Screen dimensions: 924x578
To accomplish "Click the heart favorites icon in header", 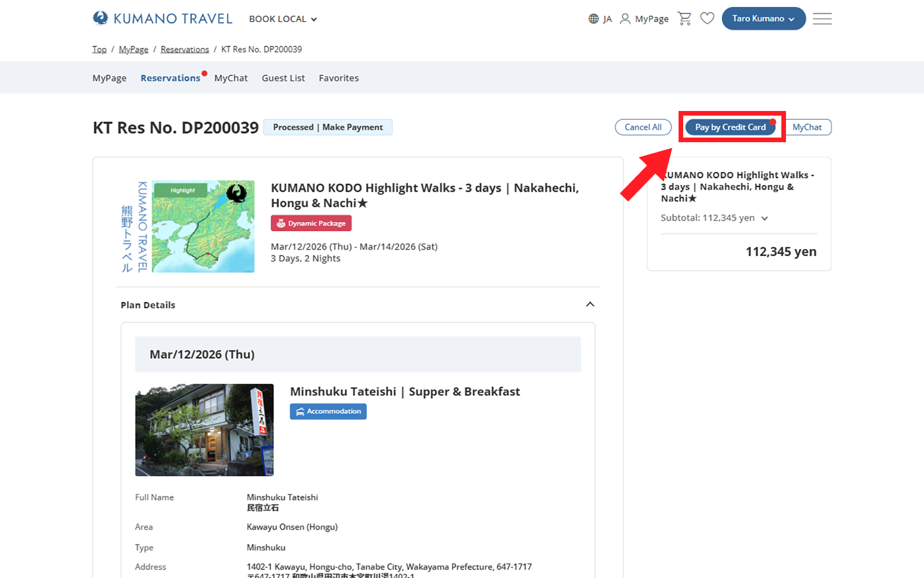I will 707,18.
